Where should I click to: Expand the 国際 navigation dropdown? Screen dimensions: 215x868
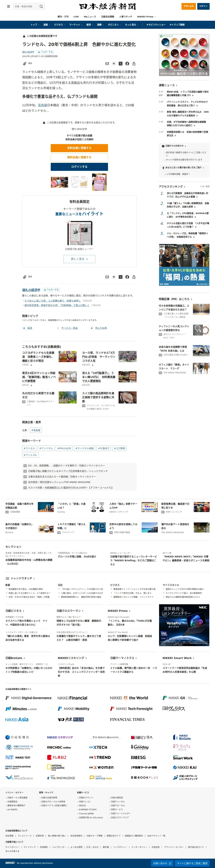coord(100,25)
